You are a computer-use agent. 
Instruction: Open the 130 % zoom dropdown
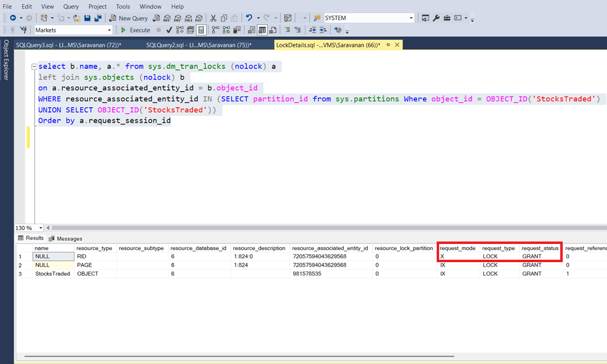40,228
